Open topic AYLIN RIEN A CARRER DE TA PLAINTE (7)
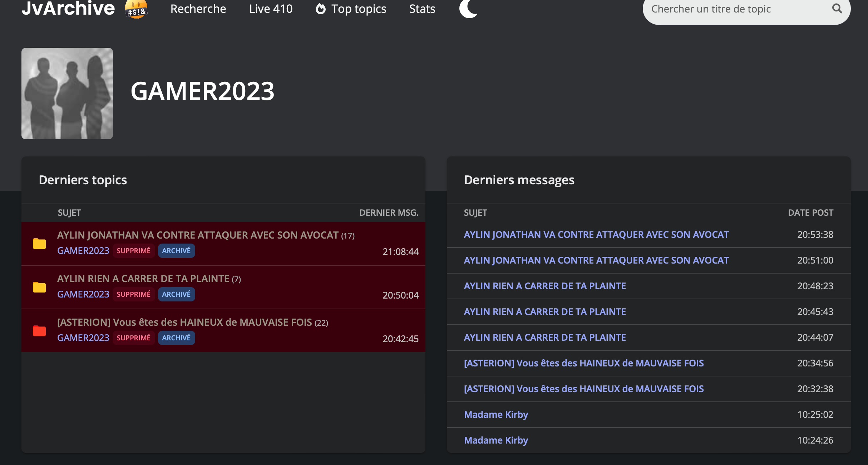 (143, 279)
